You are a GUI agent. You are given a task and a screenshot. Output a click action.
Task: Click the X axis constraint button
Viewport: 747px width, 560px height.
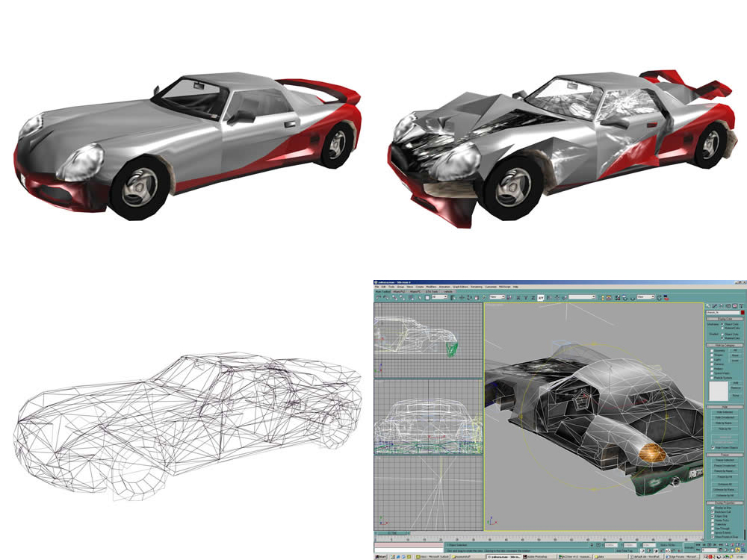[x=518, y=298]
